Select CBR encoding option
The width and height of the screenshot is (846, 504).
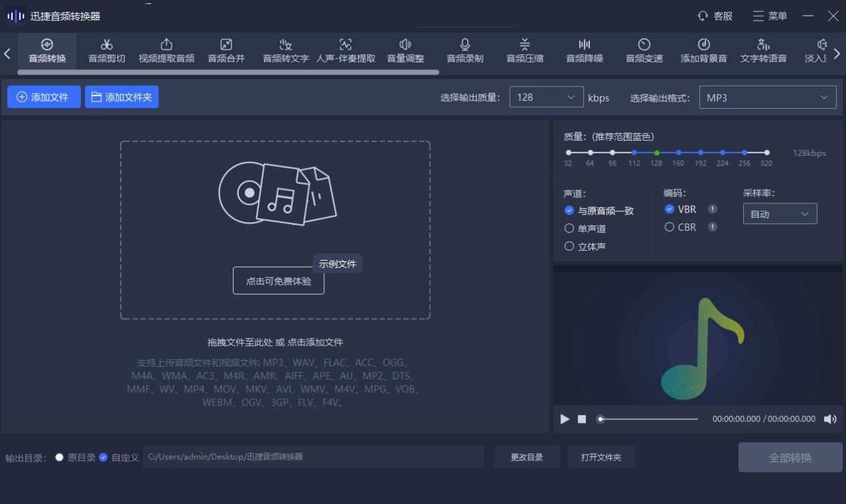click(681, 227)
